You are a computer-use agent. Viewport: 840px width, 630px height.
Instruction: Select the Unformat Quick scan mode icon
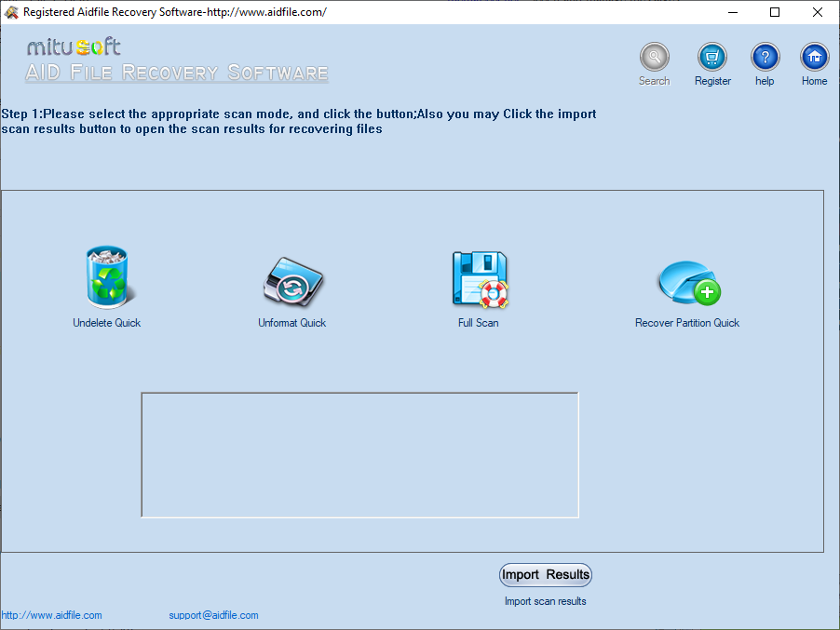point(291,279)
